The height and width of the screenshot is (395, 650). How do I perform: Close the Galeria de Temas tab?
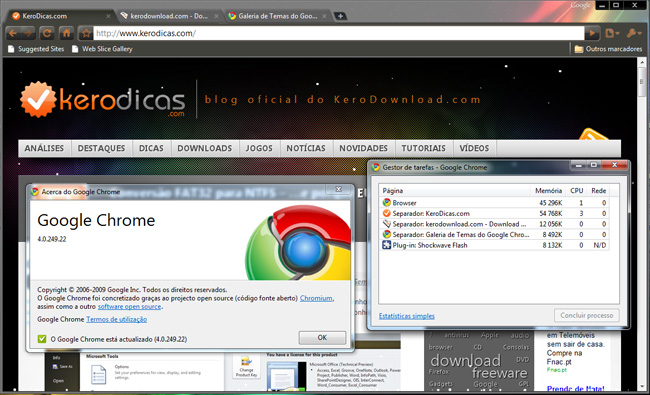click(x=325, y=16)
